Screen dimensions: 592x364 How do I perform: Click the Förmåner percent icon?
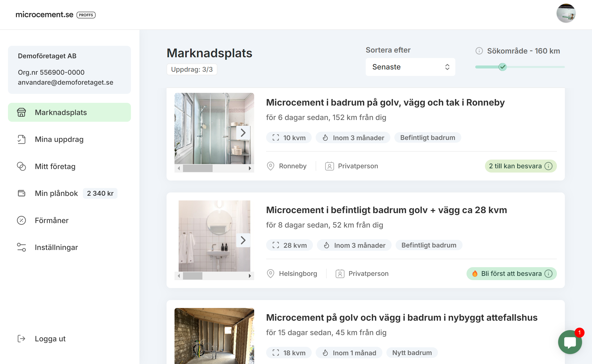click(x=21, y=221)
